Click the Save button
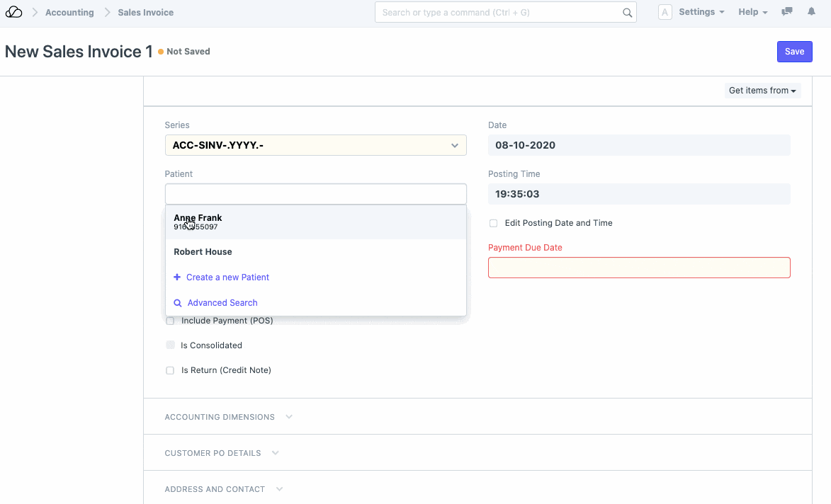This screenshot has width=831, height=504. [x=794, y=52]
